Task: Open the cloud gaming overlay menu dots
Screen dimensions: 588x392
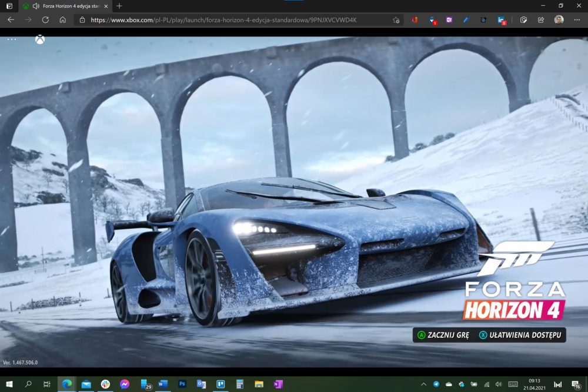Action: pos(12,39)
